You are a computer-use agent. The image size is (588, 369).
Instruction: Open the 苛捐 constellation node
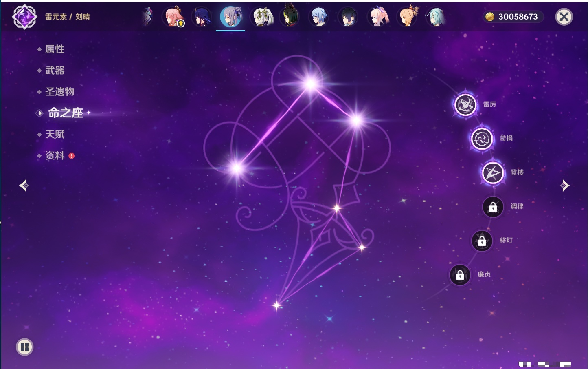pos(482,139)
